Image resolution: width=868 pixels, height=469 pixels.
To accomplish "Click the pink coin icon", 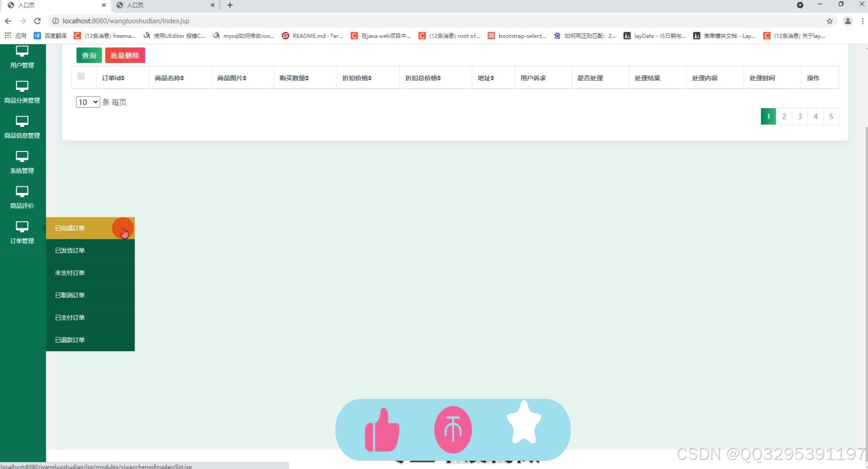I will pyautogui.click(x=453, y=429).
